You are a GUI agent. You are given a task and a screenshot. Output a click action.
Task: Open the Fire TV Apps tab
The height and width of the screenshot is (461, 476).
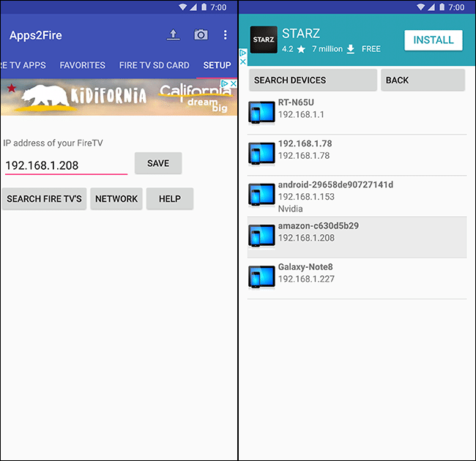click(23, 65)
